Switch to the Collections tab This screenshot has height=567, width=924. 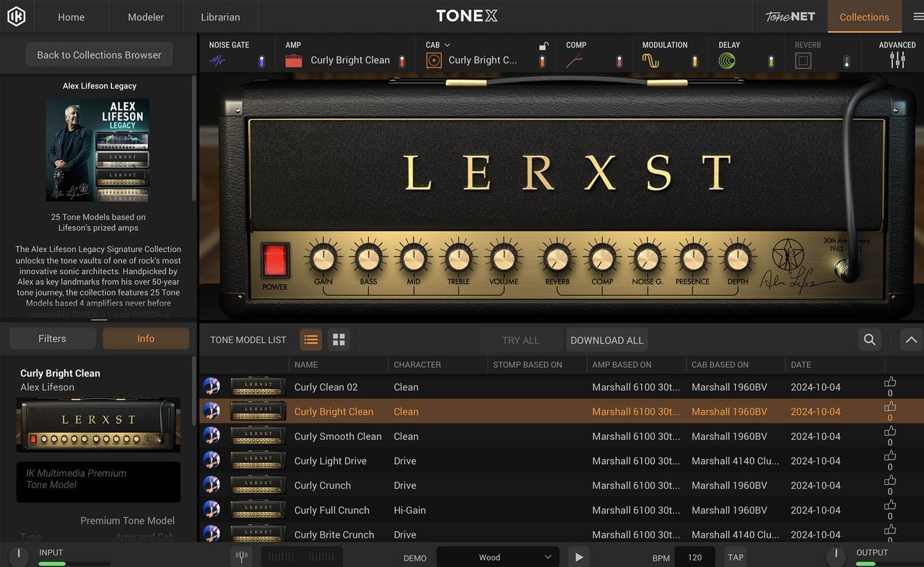tap(864, 17)
